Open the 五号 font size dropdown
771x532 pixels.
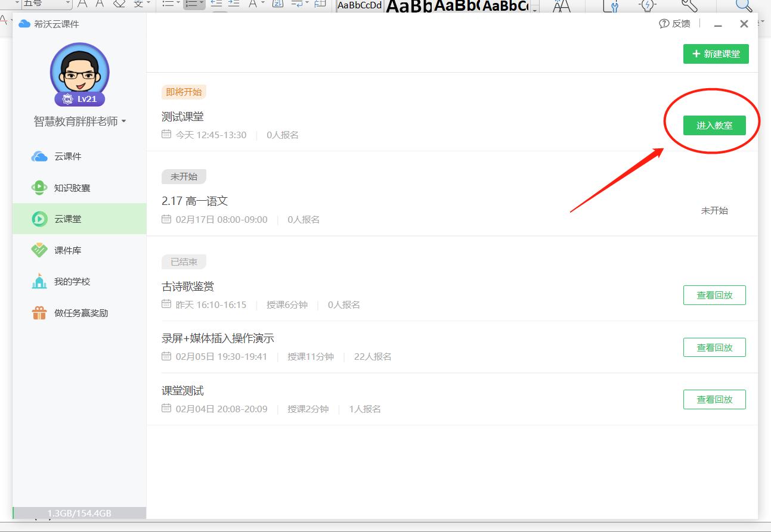[45, 5]
